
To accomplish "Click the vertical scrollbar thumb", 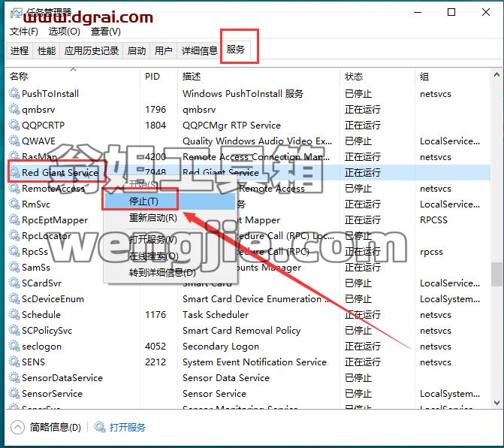I will pyautogui.click(x=496, y=274).
